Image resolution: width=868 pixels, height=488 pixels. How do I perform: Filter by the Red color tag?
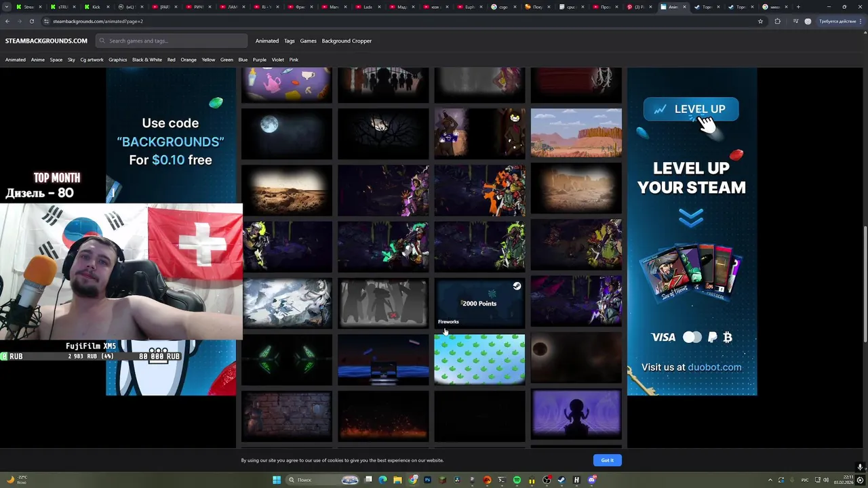(172, 60)
